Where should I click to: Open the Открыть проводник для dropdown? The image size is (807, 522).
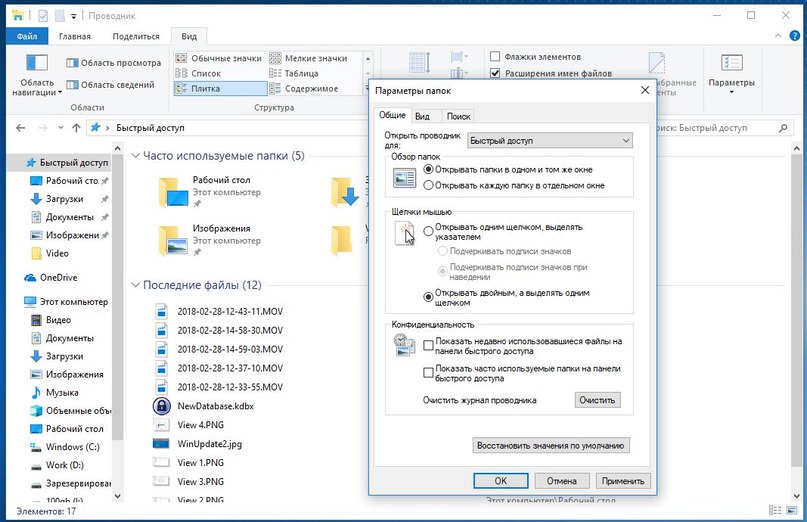[550, 141]
